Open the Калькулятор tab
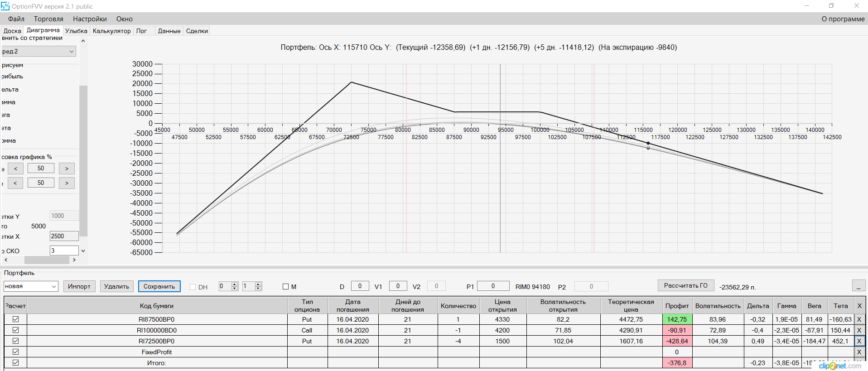The image size is (868, 371). tap(112, 31)
